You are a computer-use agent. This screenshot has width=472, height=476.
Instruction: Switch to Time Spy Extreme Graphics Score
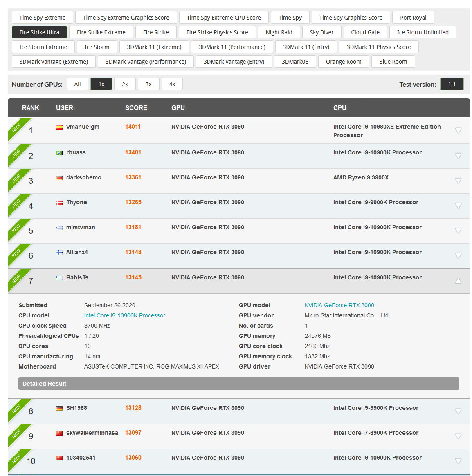pyautogui.click(x=126, y=18)
